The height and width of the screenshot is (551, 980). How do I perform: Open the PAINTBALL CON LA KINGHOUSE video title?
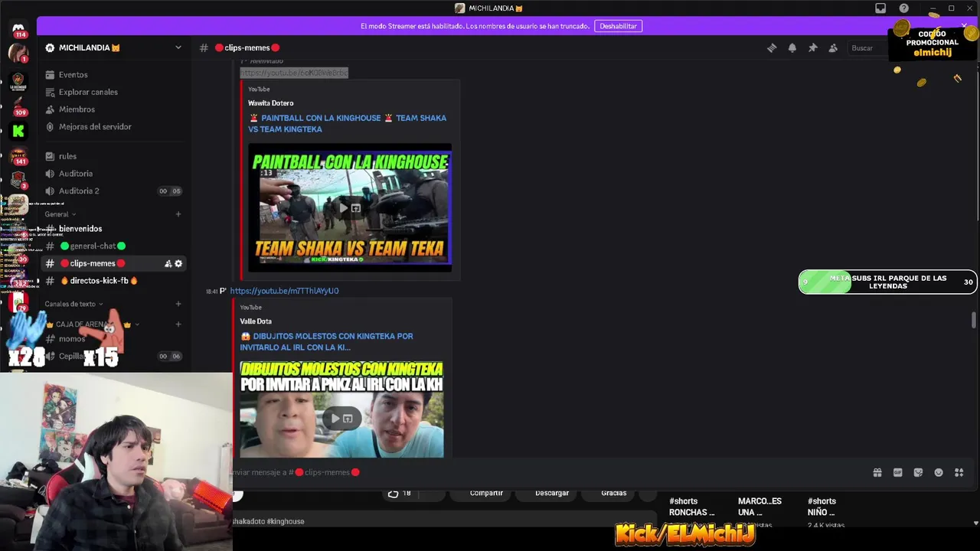click(348, 123)
